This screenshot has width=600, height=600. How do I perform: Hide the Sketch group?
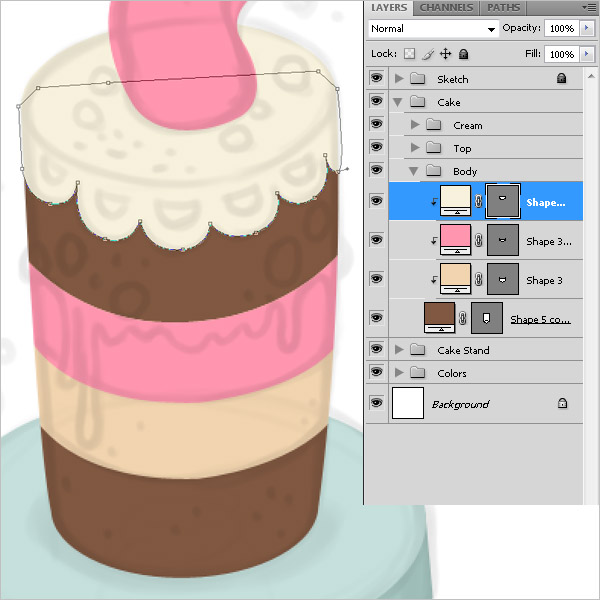(x=377, y=78)
